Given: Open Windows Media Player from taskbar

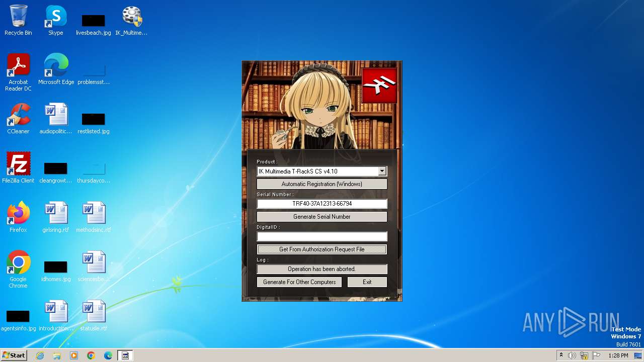Looking at the screenshot, I should (74, 355).
